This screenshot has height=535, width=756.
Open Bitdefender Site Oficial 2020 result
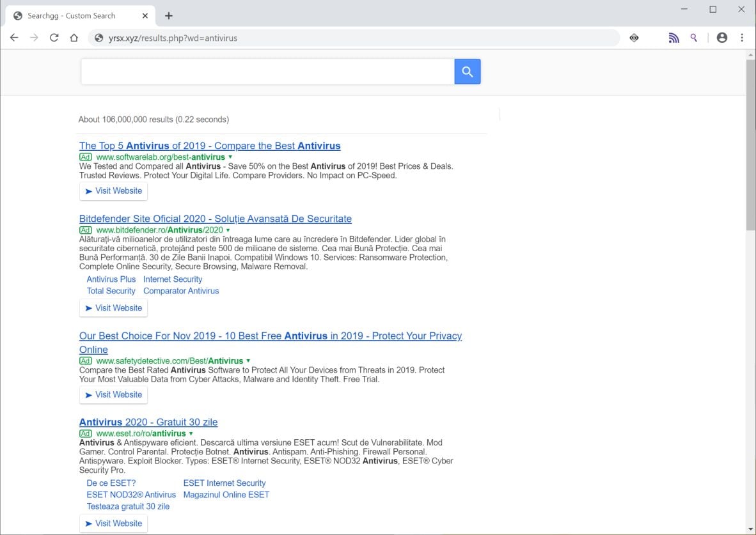(x=216, y=219)
